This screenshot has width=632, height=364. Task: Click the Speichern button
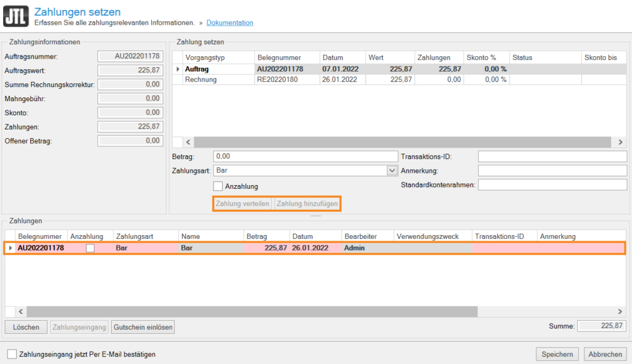[557, 354]
